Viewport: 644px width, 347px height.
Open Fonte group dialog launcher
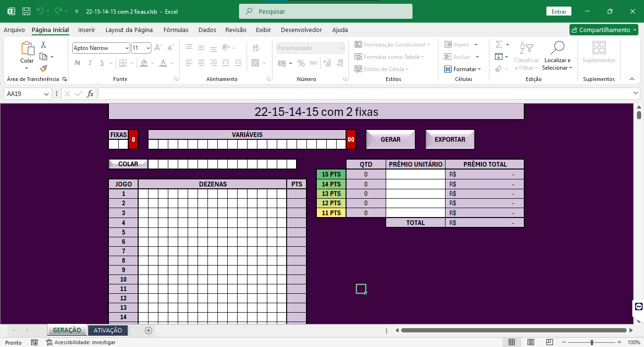176,79
